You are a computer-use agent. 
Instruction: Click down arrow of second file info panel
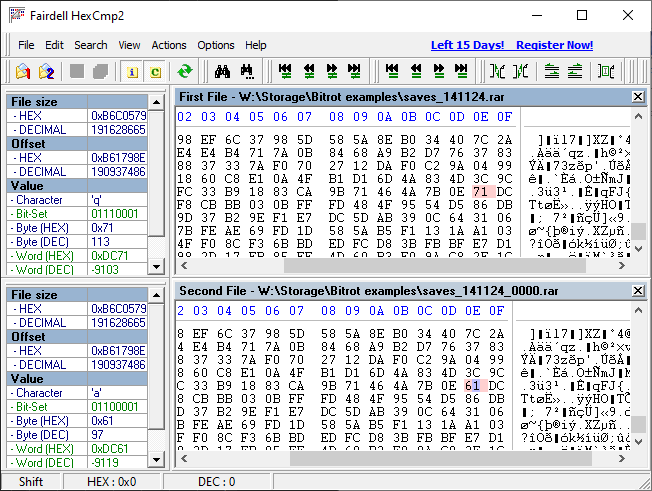[x=156, y=460]
